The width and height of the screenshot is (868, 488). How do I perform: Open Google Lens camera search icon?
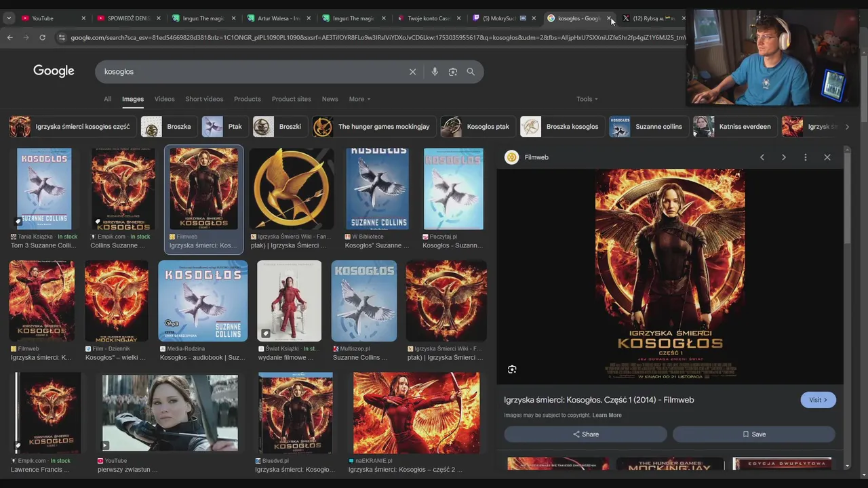pos(453,72)
